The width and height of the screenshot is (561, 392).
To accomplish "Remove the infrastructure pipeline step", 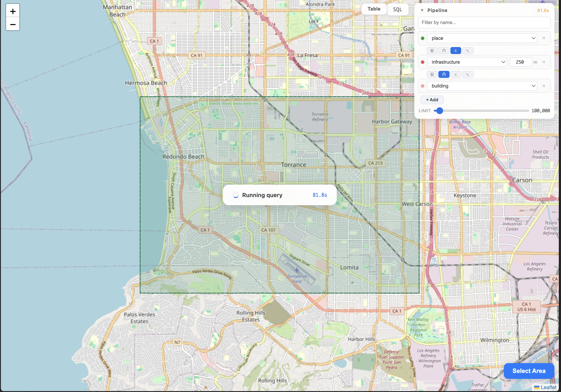I will 544,62.
